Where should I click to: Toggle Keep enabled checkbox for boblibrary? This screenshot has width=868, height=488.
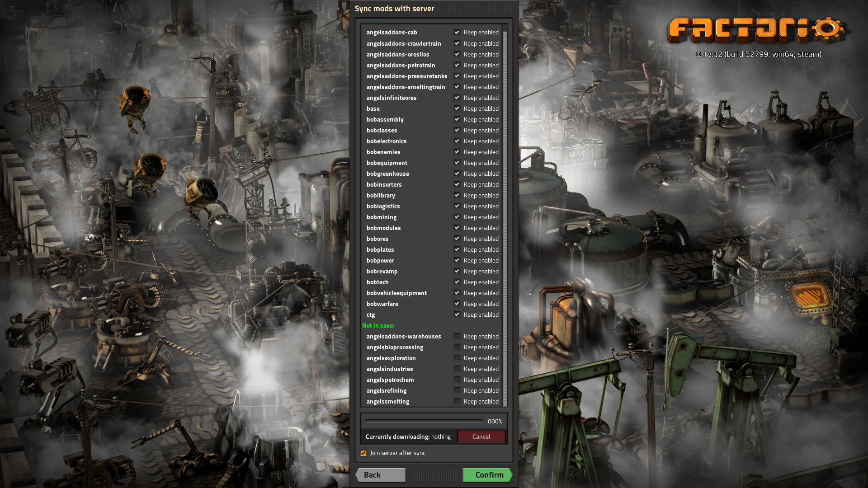pyautogui.click(x=457, y=195)
